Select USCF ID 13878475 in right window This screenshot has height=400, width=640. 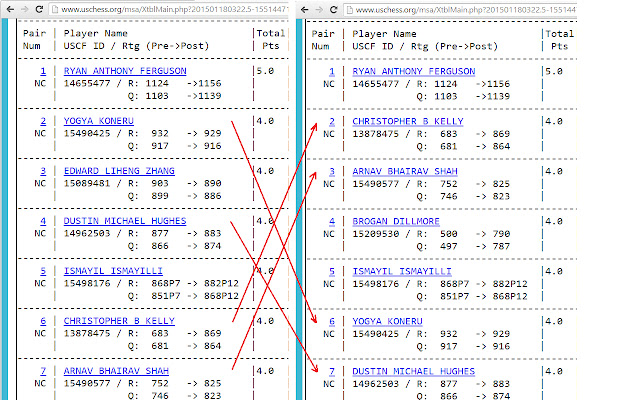(376, 134)
